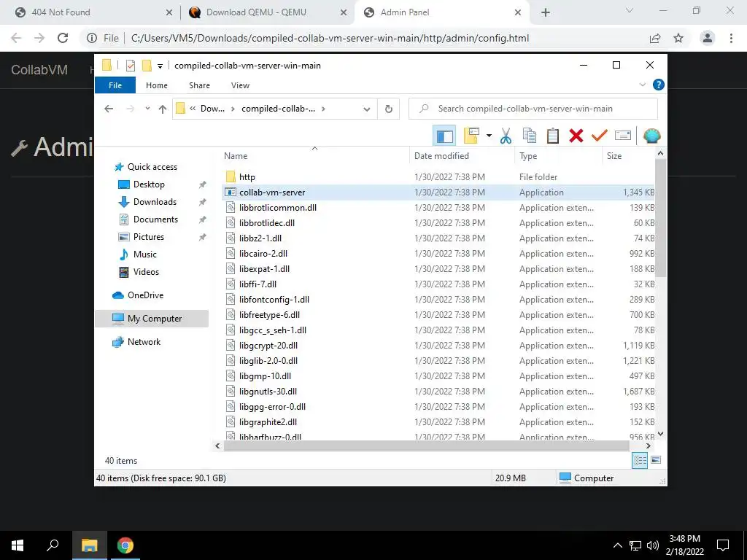Open Chrome profile avatar icon
Image resolution: width=747 pixels, height=560 pixels.
pyautogui.click(x=708, y=38)
